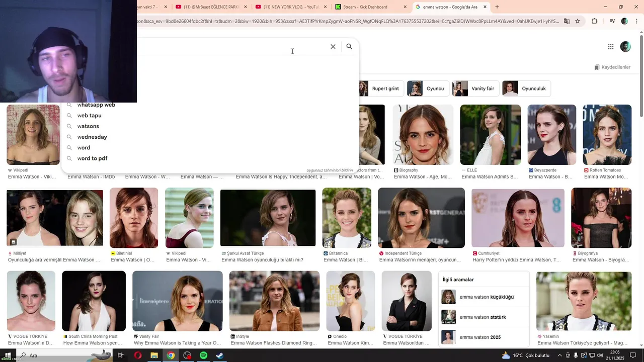Bookmark this page with the star icon

(578, 21)
